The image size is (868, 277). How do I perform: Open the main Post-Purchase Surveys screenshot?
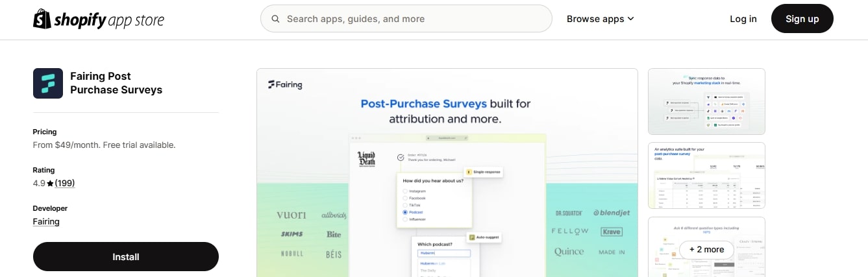(x=447, y=173)
